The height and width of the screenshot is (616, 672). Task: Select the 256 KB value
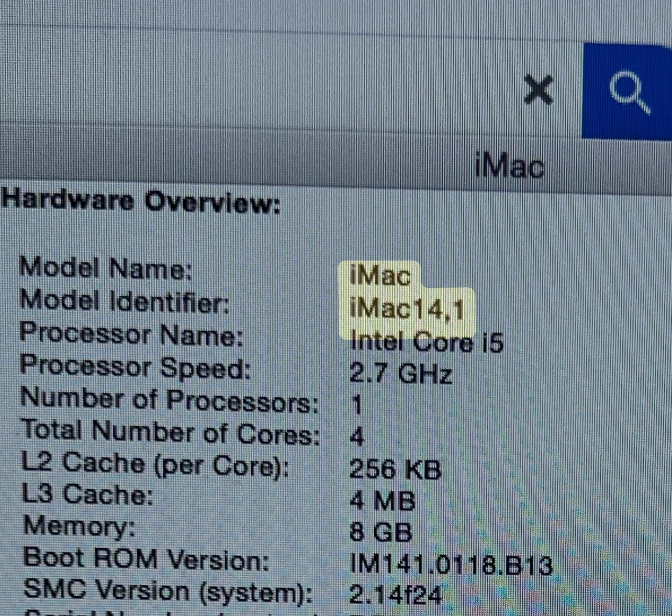tap(396, 469)
